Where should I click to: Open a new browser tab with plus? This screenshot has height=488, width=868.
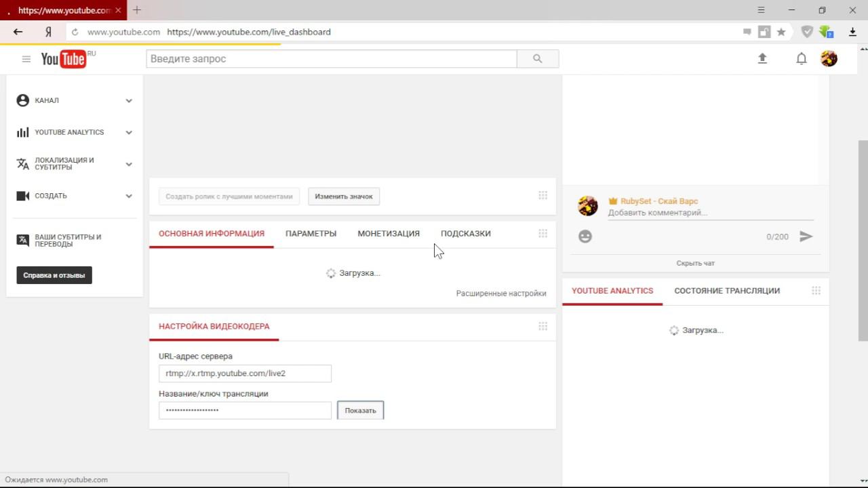(x=137, y=10)
